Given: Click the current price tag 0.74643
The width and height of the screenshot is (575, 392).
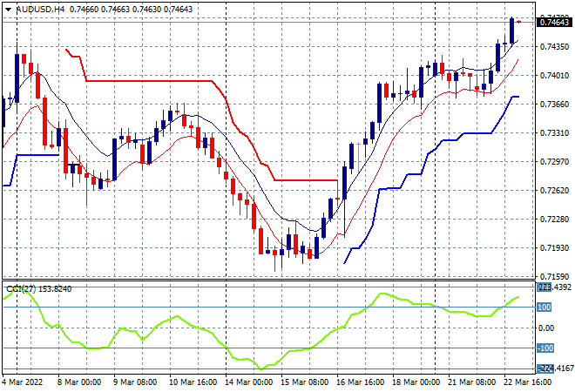Looking at the screenshot, I should (x=554, y=21).
